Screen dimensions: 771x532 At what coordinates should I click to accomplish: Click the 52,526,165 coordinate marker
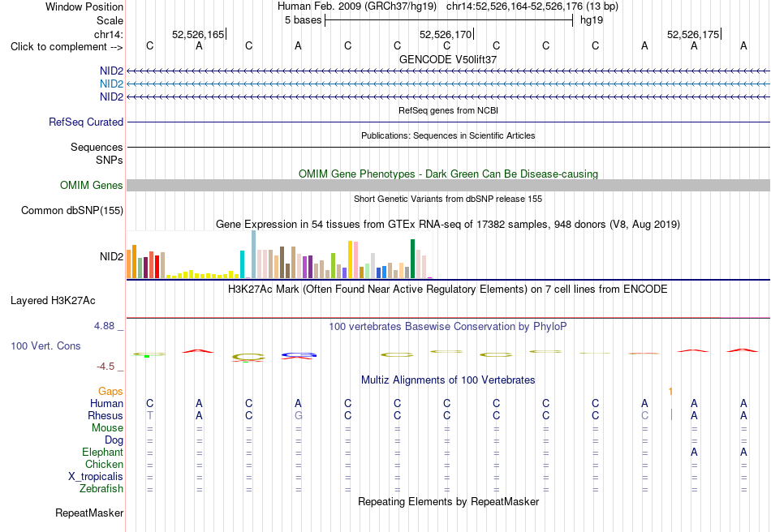pyautogui.click(x=198, y=34)
